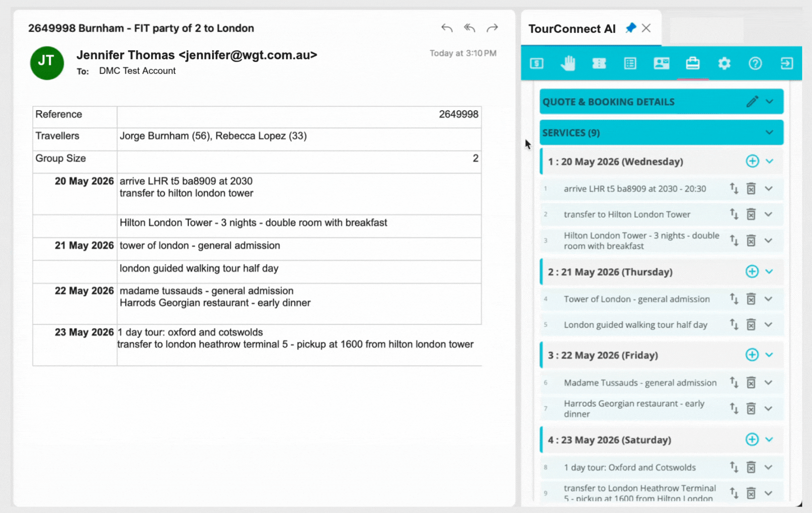Viewport: 812px width, 513px height.
Task: Reorder the arrive LHR t5 service
Action: 734,189
